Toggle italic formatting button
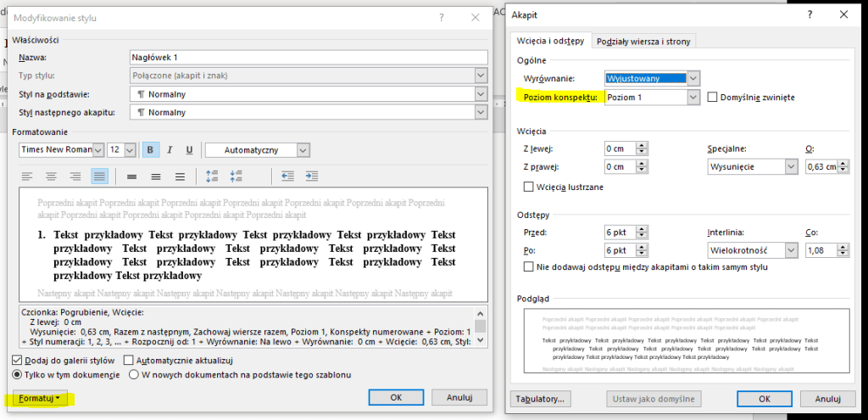This screenshot has height=420, width=868. click(x=170, y=150)
